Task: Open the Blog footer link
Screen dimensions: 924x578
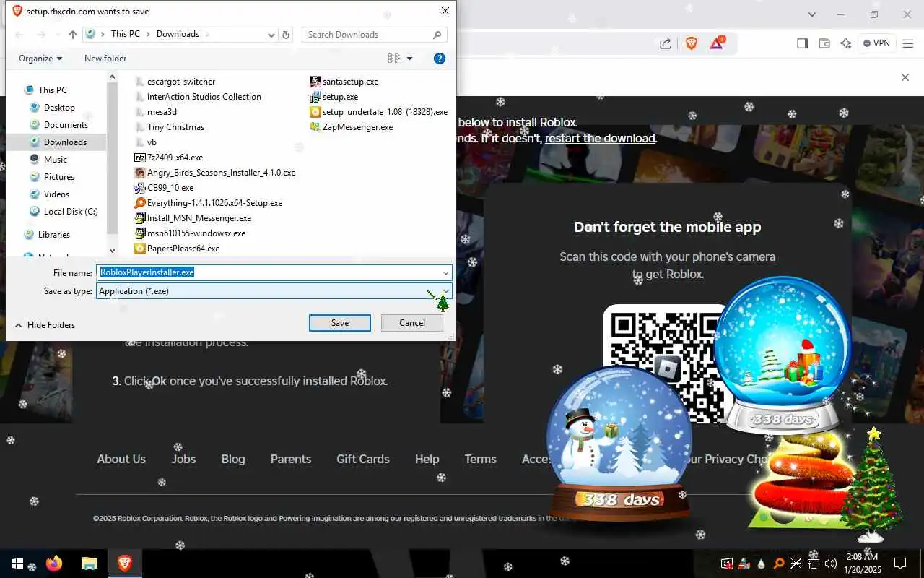Action: [x=233, y=459]
